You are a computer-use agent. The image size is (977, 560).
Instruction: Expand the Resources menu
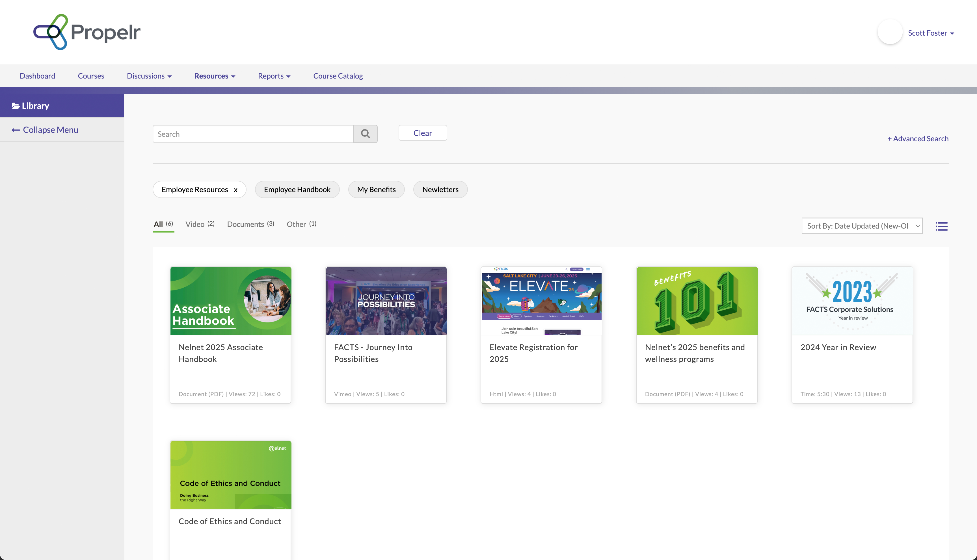pyautogui.click(x=214, y=76)
